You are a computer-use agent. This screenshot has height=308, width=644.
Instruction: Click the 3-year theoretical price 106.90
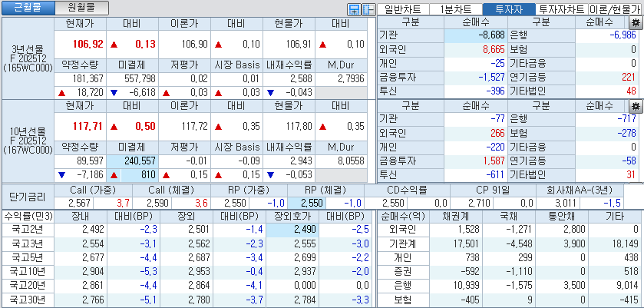point(195,44)
